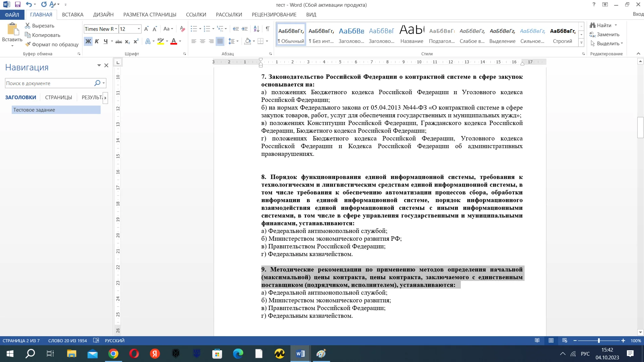
Task: Apply the Строгий (Strong) style
Action: [x=562, y=34]
